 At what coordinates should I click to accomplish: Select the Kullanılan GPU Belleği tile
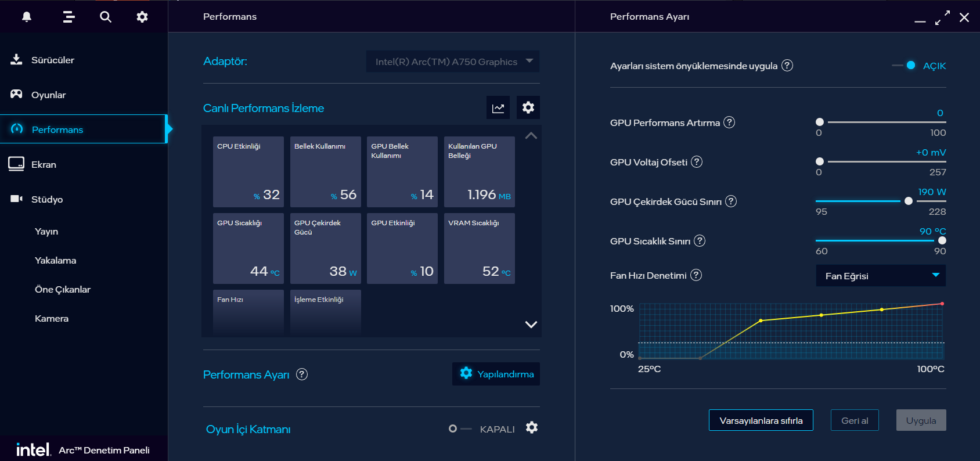tap(480, 172)
